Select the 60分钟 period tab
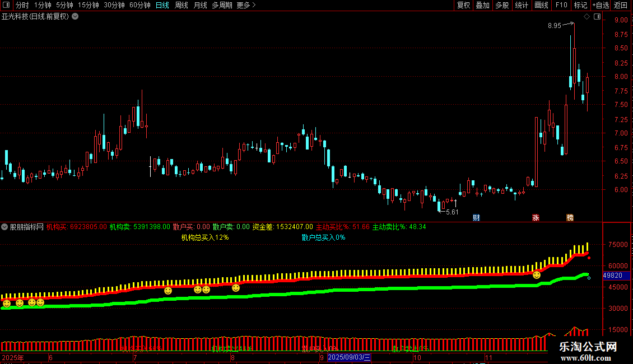The image size is (633, 364). pos(139,5)
